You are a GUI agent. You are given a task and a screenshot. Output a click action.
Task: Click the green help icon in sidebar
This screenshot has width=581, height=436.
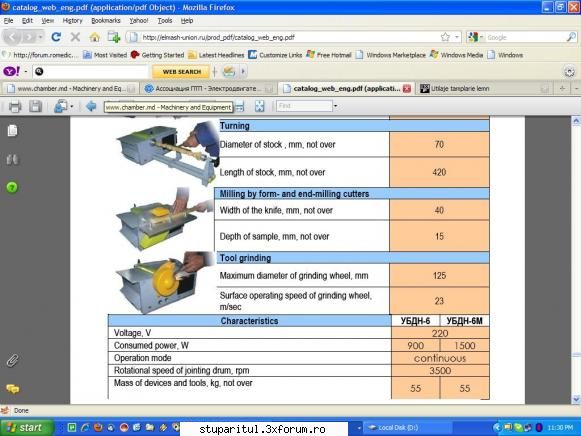click(12, 187)
